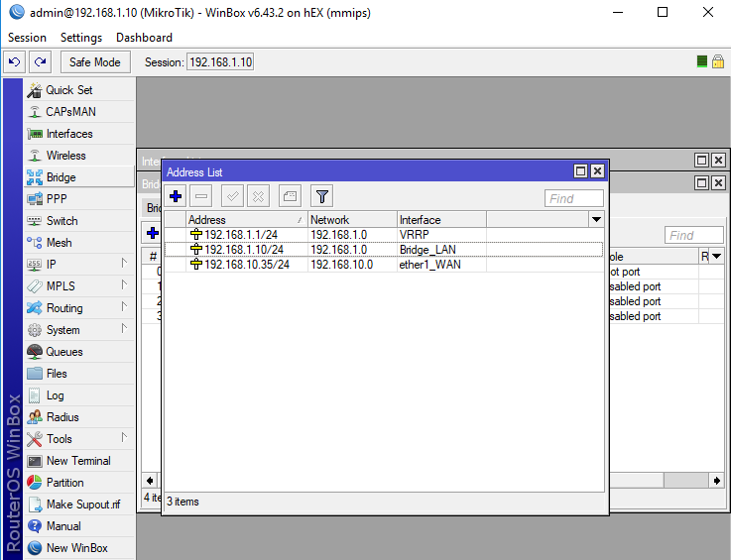Open PPP in the sidebar
Image resolution: width=731 pixels, height=560 pixels.
coord(79,199)
